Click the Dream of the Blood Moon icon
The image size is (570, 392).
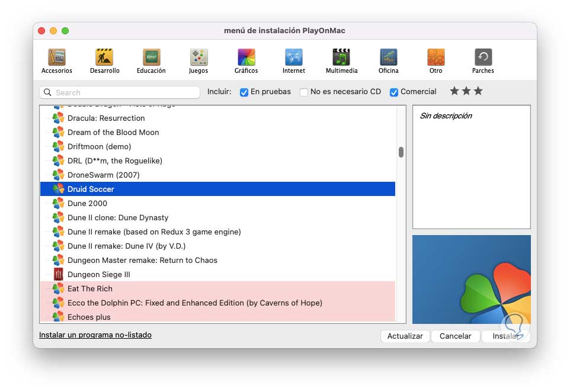[x=58, y=132]
